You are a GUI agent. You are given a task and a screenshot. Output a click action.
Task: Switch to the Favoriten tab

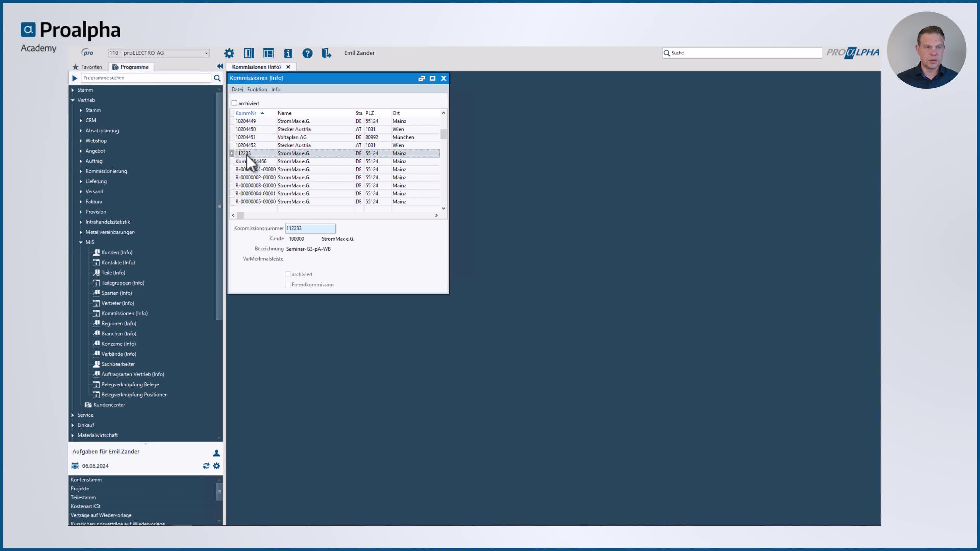tap(88, 67)
